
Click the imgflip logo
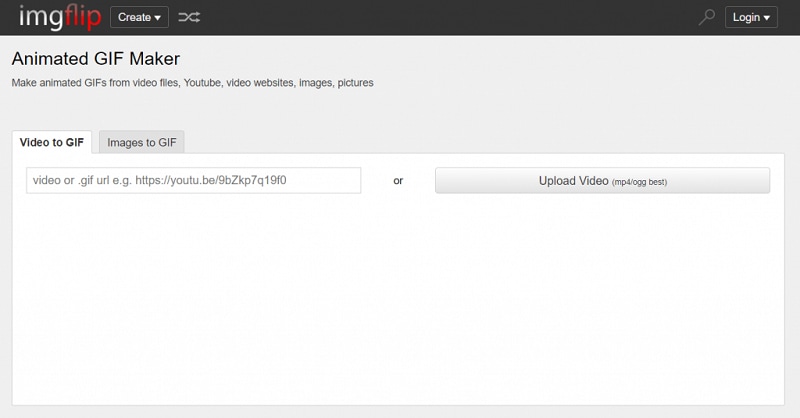[59, 17]
